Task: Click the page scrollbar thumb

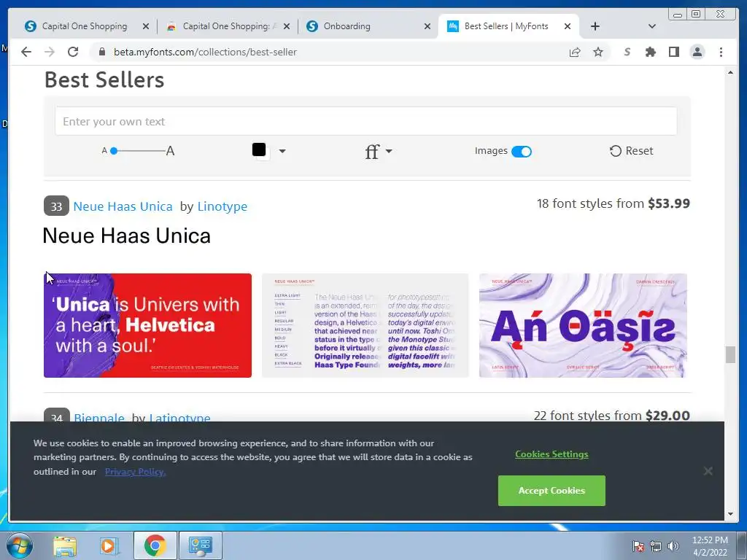Action: tap(730, 355)
